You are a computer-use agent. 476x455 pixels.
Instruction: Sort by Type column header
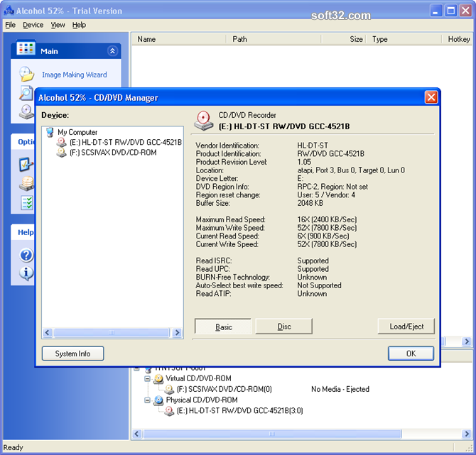tap(404, 39)
